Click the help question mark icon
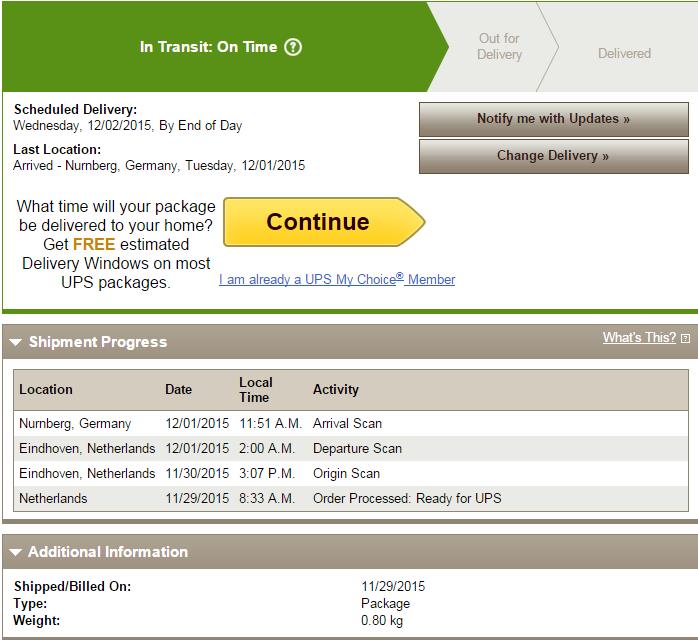The height and width of the screenshot is (640, 698). 293,47
